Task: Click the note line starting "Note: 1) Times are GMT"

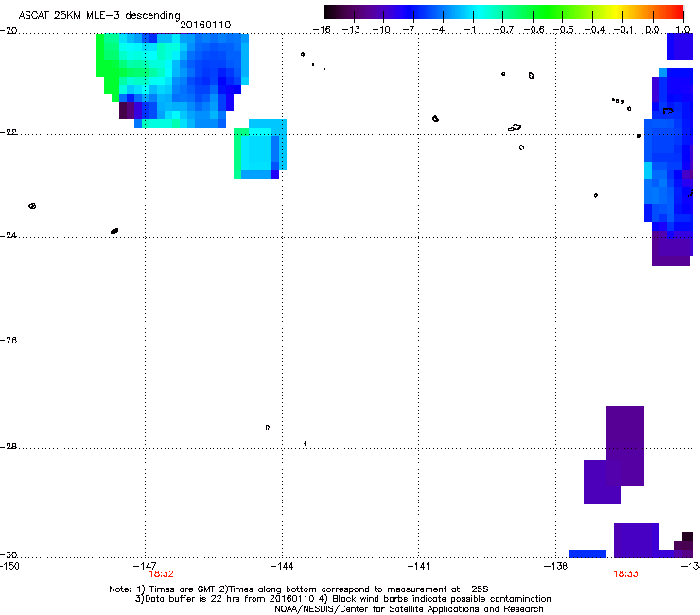Action: pos(299,589)
